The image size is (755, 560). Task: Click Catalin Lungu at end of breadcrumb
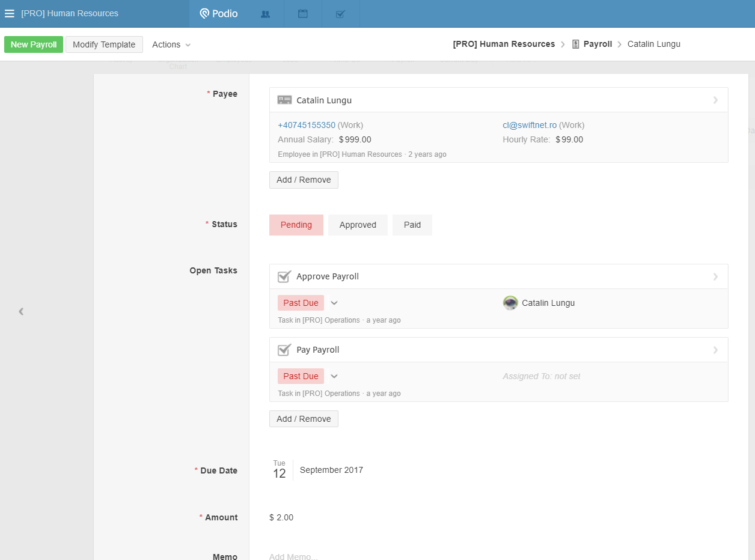click(x=654, y=44)
